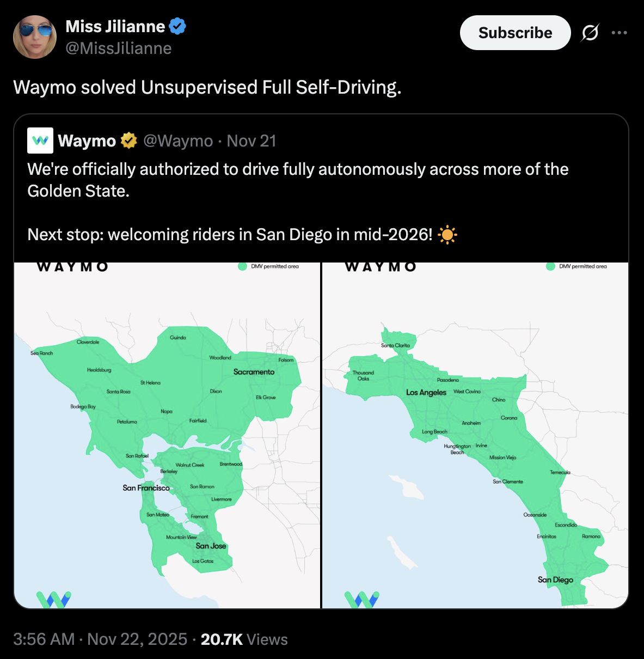The image size is (644, 659).
Task: Click the Nov 21 quoted post date
Action: (252, 141)
